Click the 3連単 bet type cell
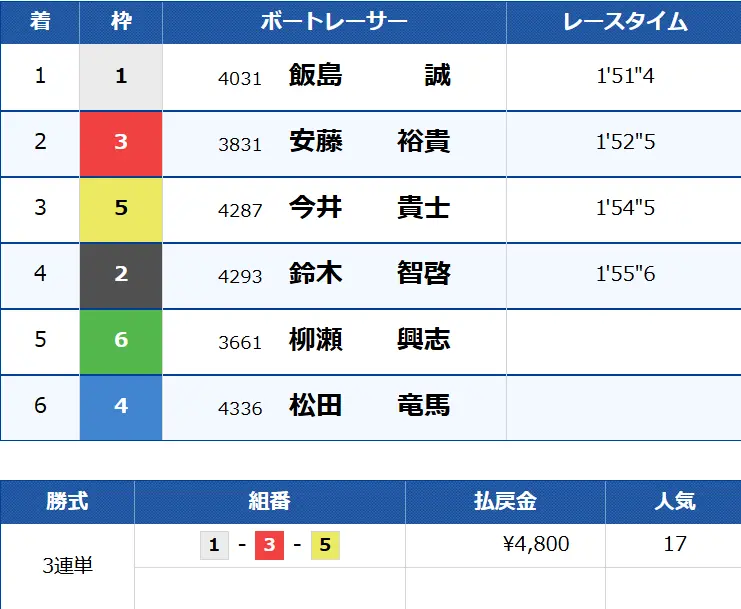741x609 pixels. (67, 565)
